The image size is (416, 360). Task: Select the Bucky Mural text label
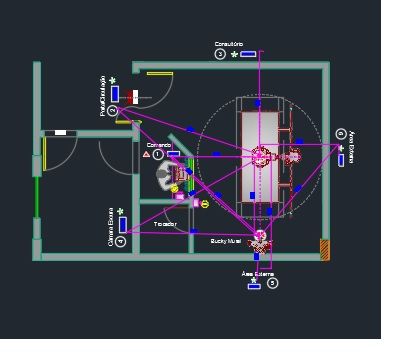(x=226, y=241)
